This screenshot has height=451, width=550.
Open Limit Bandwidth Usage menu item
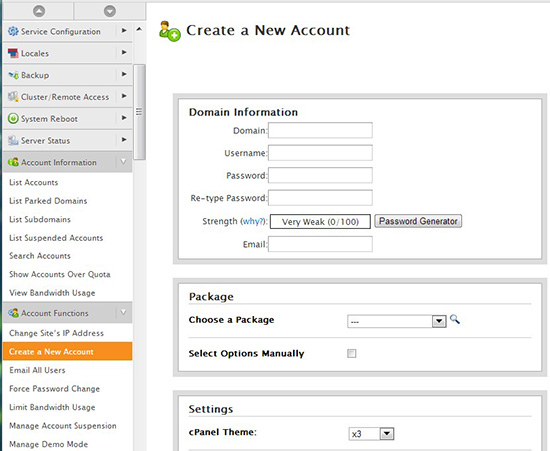point(52,407)
